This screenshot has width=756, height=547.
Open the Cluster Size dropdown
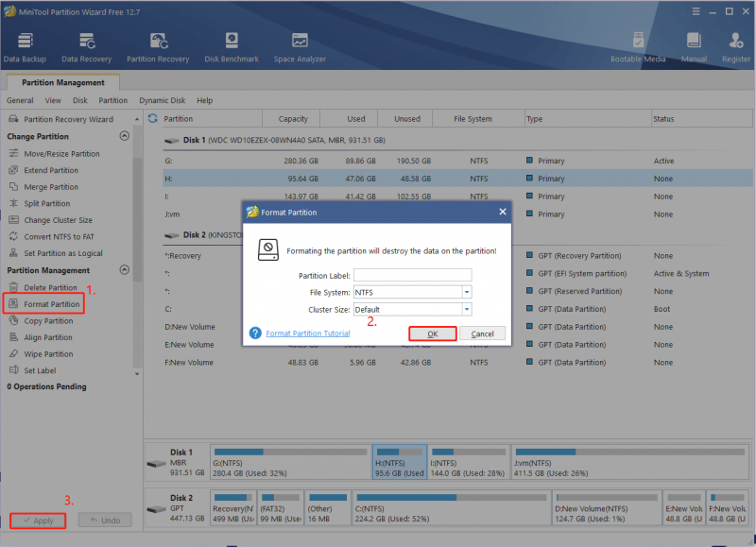(467, 310)
